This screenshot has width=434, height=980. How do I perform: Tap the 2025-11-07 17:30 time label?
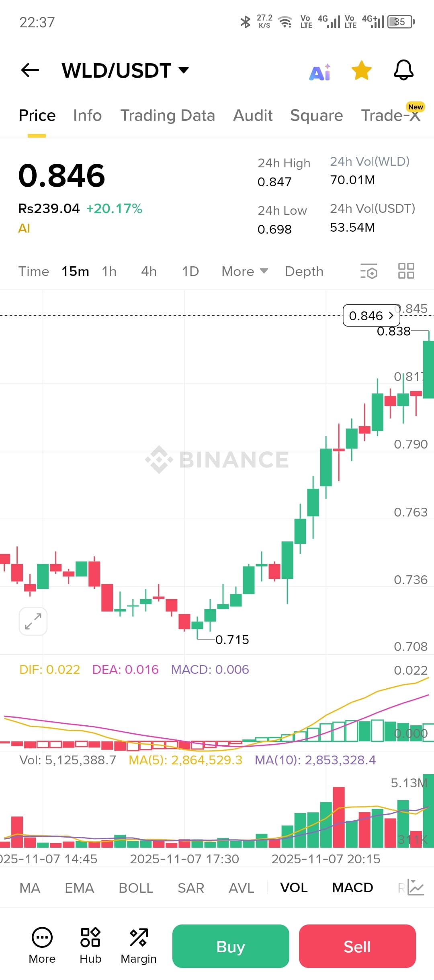(184, 859)
